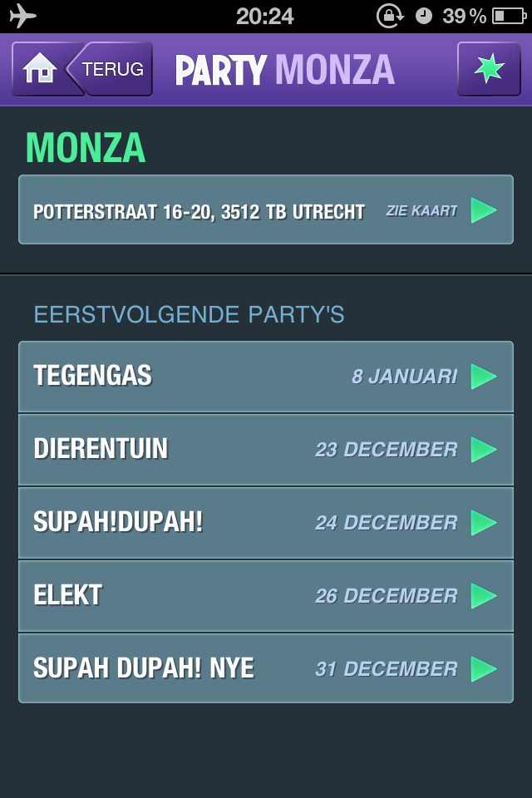Screen dimensions: 532x798
Task: Click the green arrow next to 8 JANUARI
Action: point(484,377)
